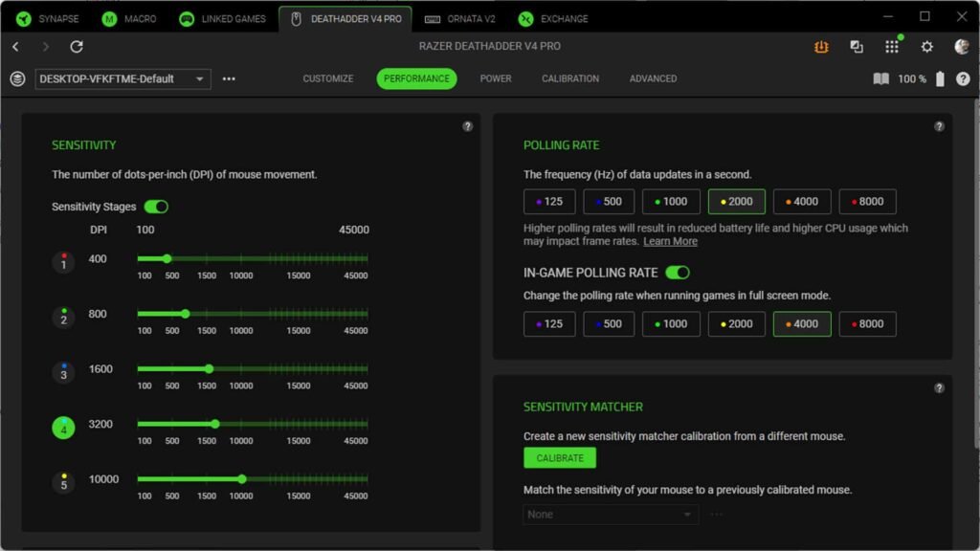Open the Power section
This screenshot has height=551, width=980.
coord(496,78)
